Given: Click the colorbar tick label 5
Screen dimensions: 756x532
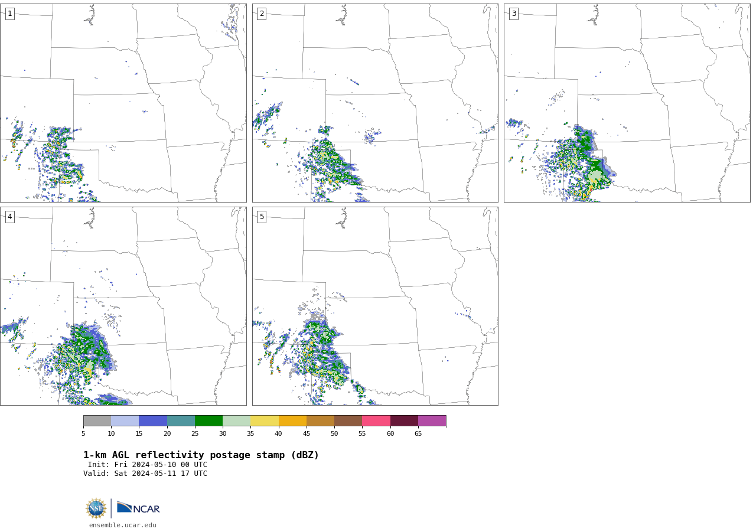Looking at the screenshot, I should 83,434.
